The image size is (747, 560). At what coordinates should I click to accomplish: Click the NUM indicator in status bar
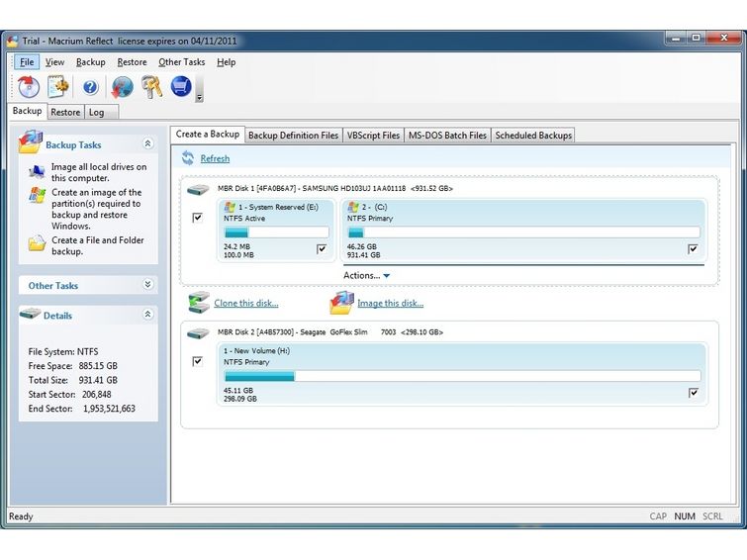pos(685,516)
